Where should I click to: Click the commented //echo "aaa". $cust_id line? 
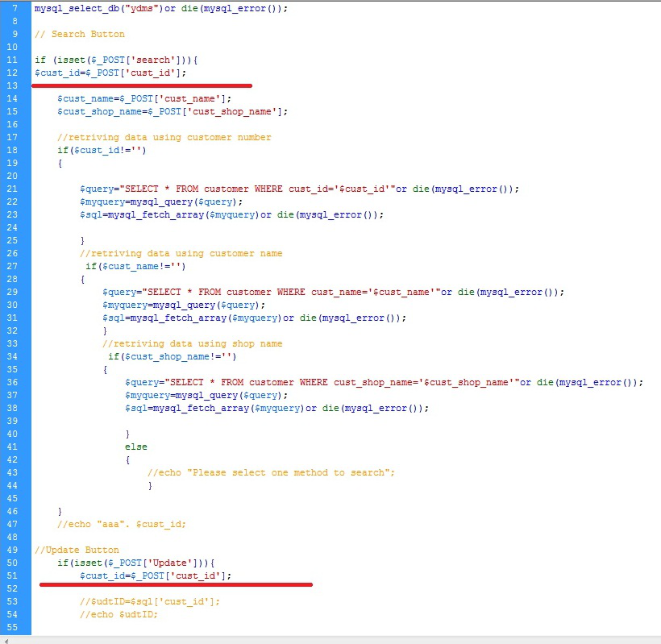point(122,524)
